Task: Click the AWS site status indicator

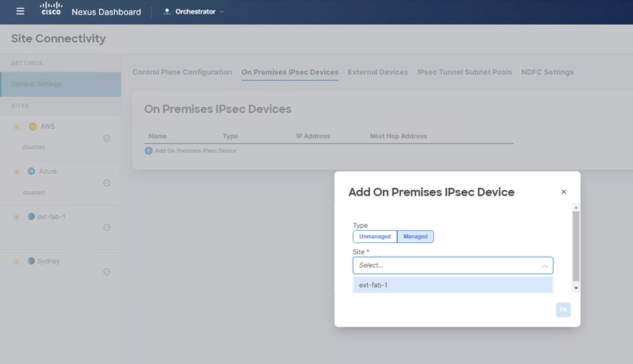Action: 17,127
